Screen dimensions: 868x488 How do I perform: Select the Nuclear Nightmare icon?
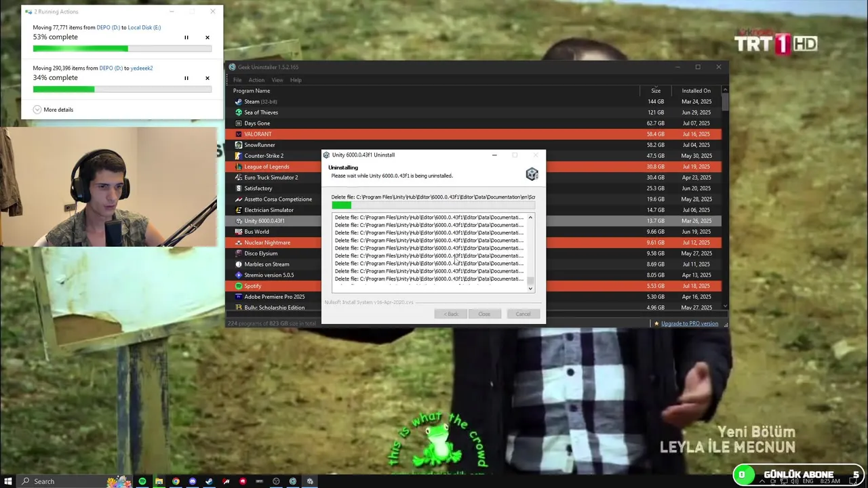pos(238,243)
